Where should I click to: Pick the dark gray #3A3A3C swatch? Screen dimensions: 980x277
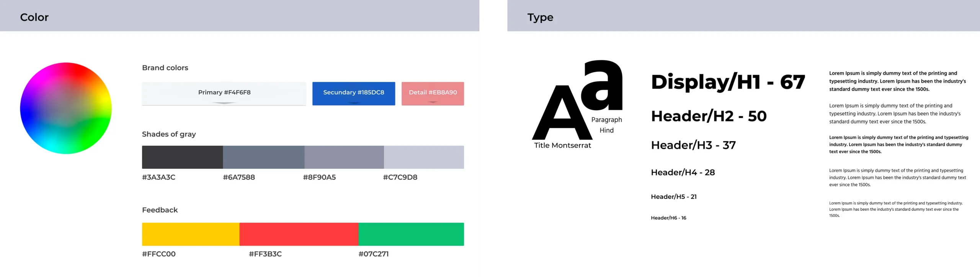[183, 157]
